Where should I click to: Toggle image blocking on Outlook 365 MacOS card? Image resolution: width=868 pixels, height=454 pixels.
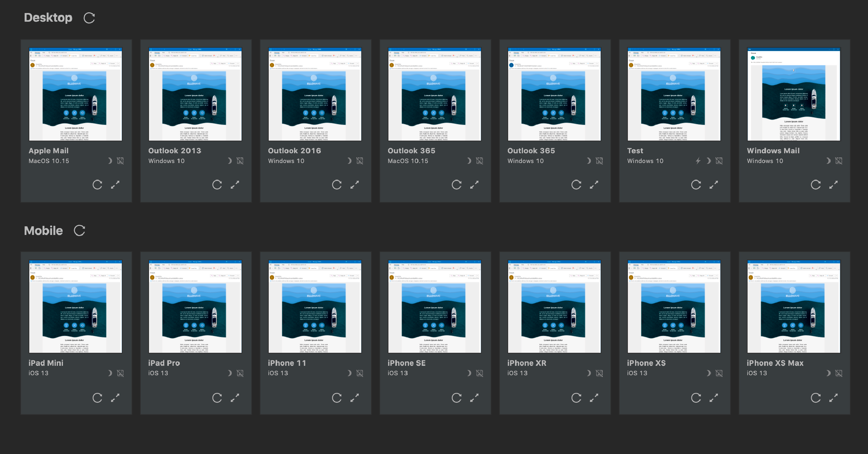(x=480, y=160)
